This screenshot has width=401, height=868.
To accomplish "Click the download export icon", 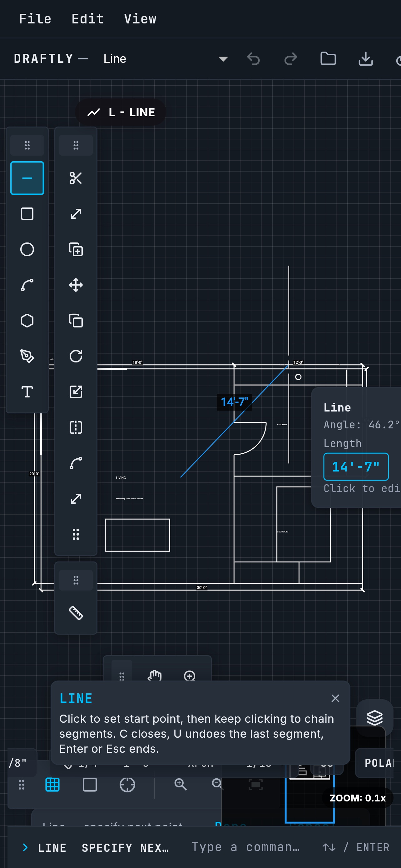I will tap(365, 59).
